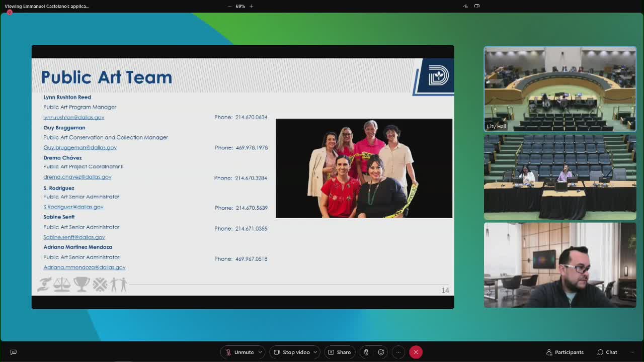Image resolution: width=644 pixels, height=362 pixels.
Task: Raise hand using the hand icon
Action: [366, 352]
